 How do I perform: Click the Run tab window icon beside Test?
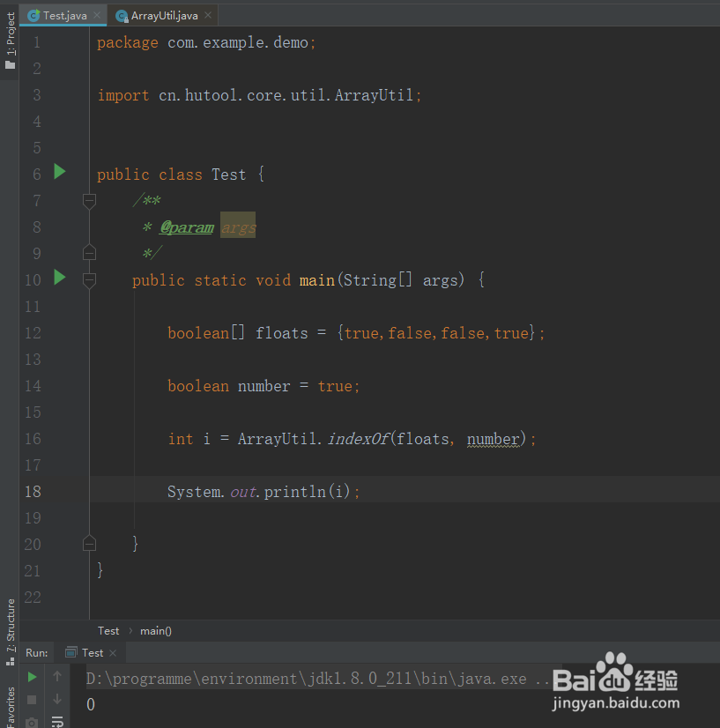tap(71, 652)
